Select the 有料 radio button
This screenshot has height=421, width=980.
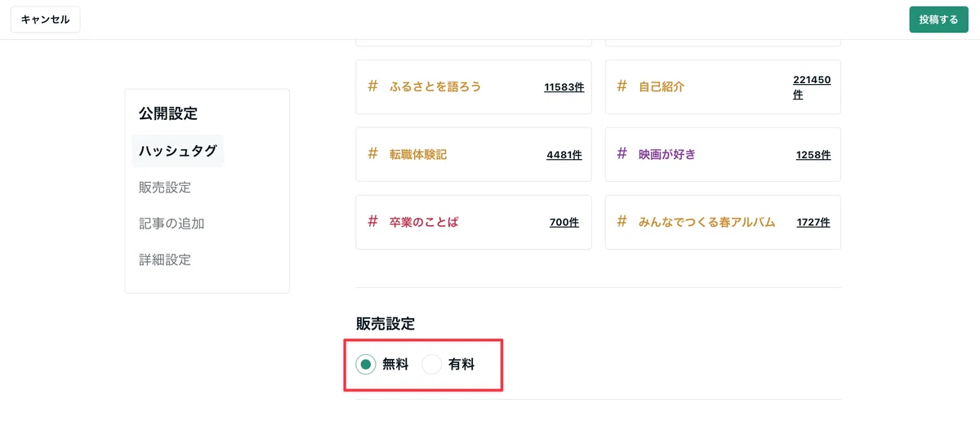point(431,365)
